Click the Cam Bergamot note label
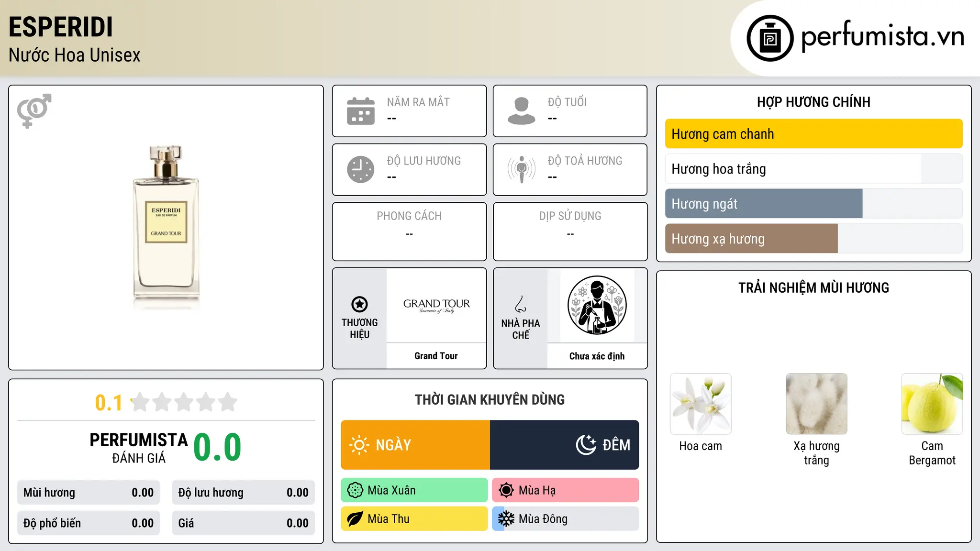 tap(932, 453)
